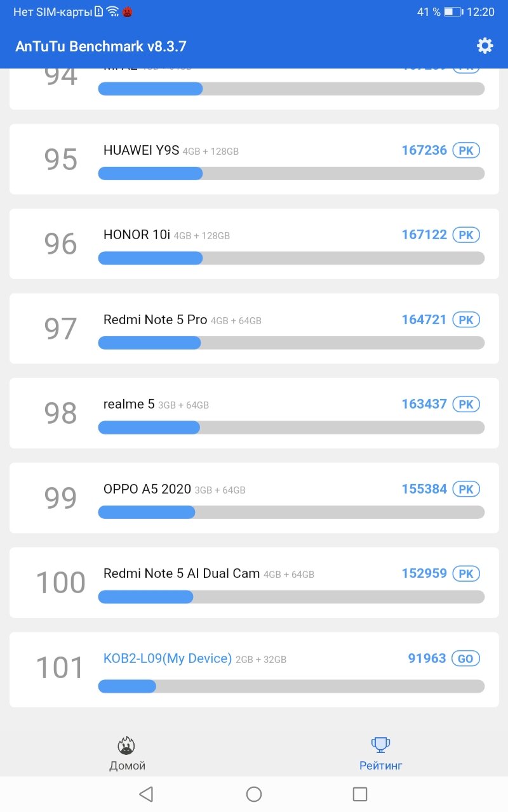
Task: Tap the score 167236 for HUAWEI Y9S
Action: click(x=424, y=150)
